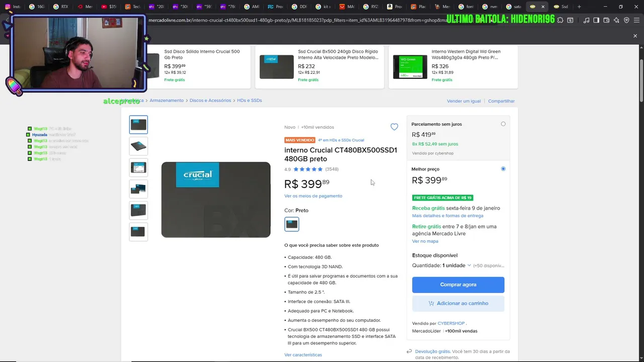Click Adicionar ao carrinho button
Image resolution: width=644 pixels, height=362 pixels.
458,303
